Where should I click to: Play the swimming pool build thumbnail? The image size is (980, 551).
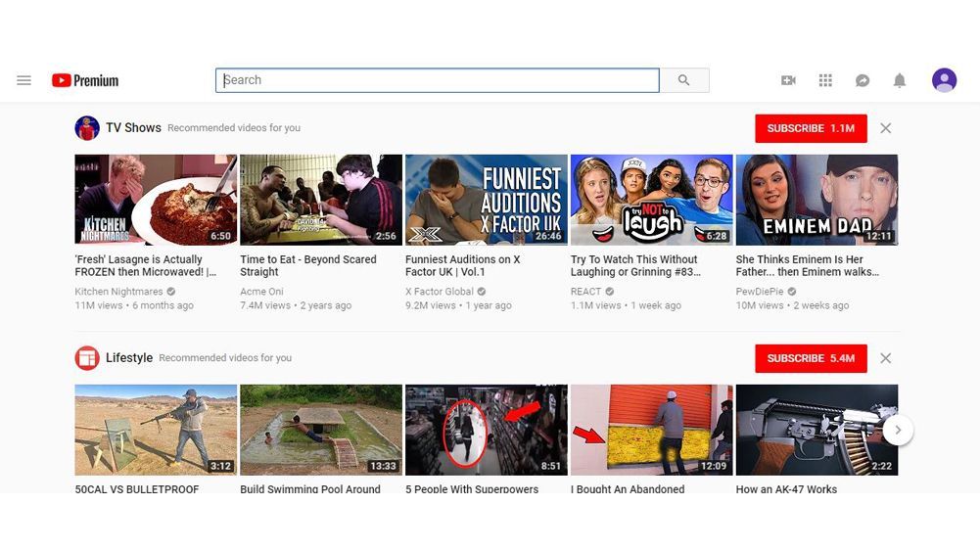pos(320,430)
